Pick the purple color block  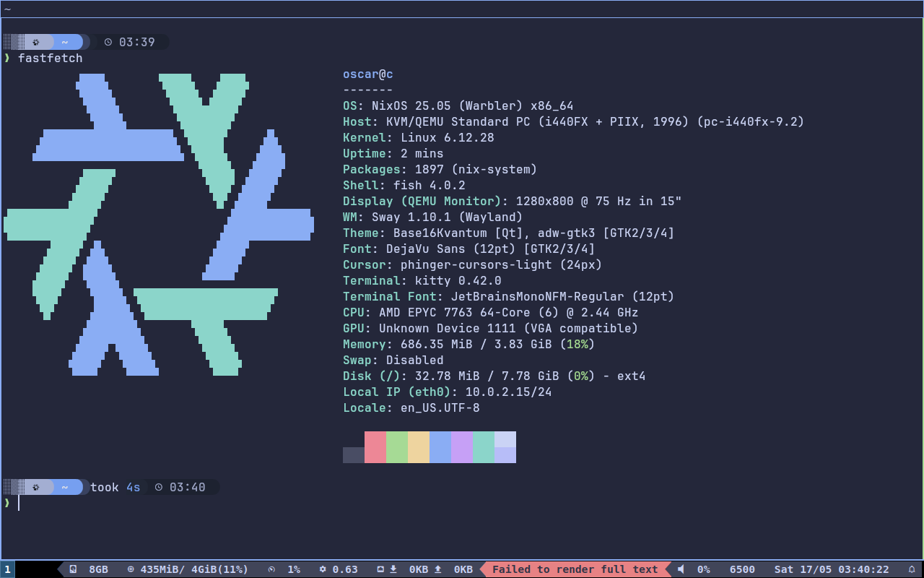[462, 447]
